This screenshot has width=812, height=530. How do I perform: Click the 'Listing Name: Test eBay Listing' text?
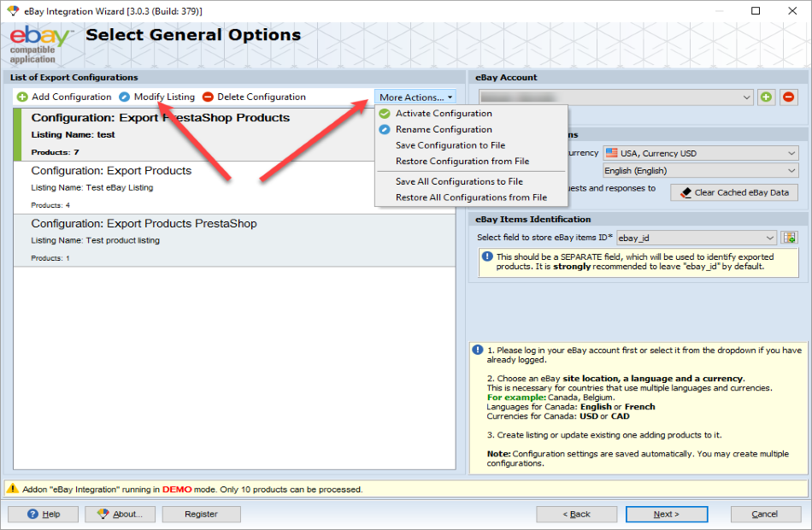pos(92,187)
